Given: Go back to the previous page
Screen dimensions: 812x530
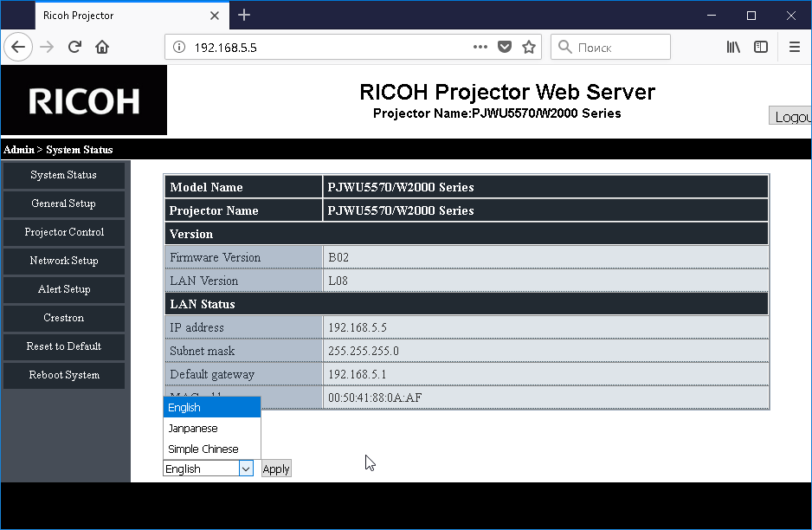Looking at the screenshot, I should (18, 47).
